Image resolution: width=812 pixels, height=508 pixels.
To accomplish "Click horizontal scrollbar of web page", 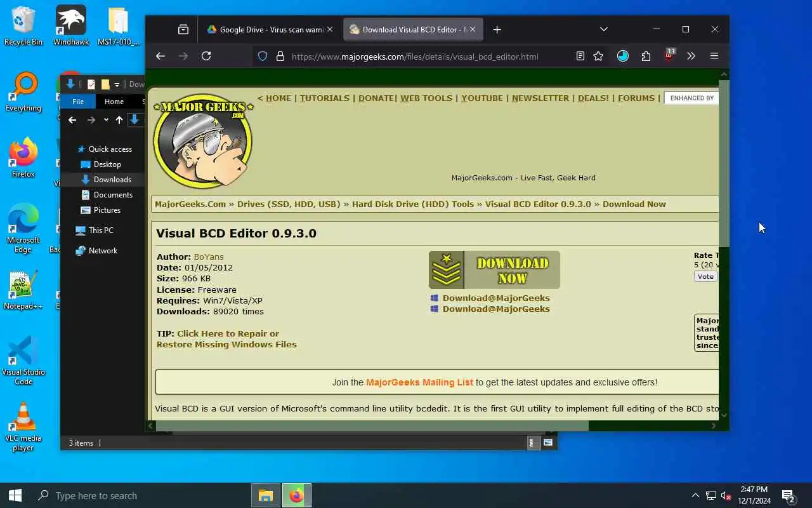I will (371, 426).
